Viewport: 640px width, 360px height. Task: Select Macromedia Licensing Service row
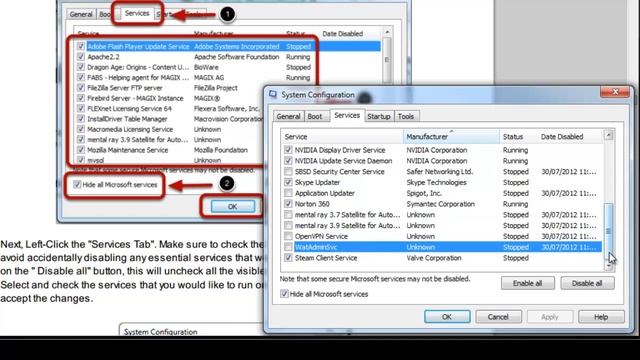pos(170,129)
